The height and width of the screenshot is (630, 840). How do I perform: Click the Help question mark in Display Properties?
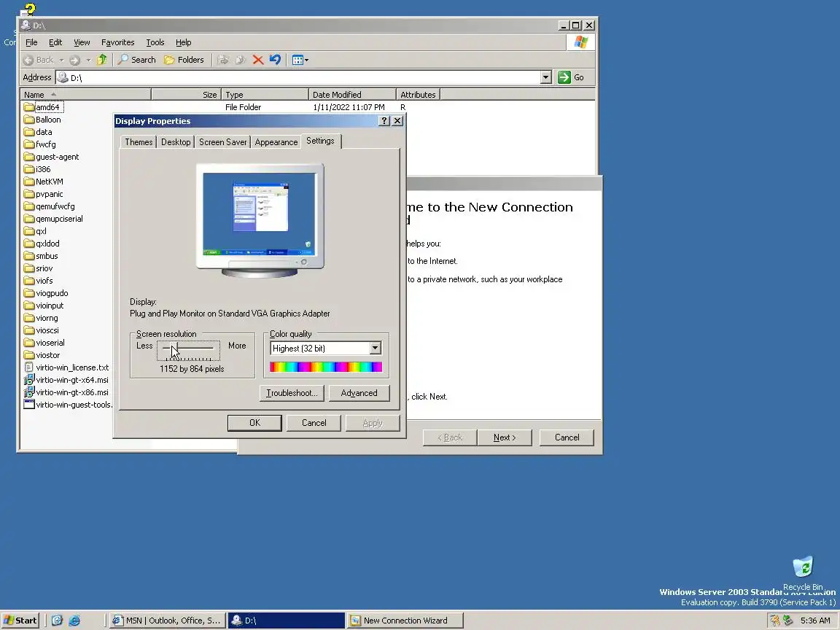coord(384,121)
